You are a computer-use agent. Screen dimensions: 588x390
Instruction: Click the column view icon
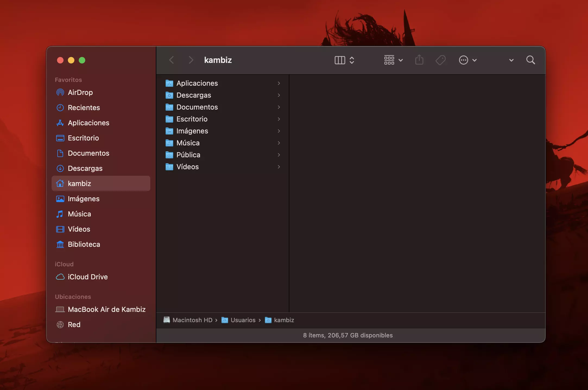[x=340, y=60]
